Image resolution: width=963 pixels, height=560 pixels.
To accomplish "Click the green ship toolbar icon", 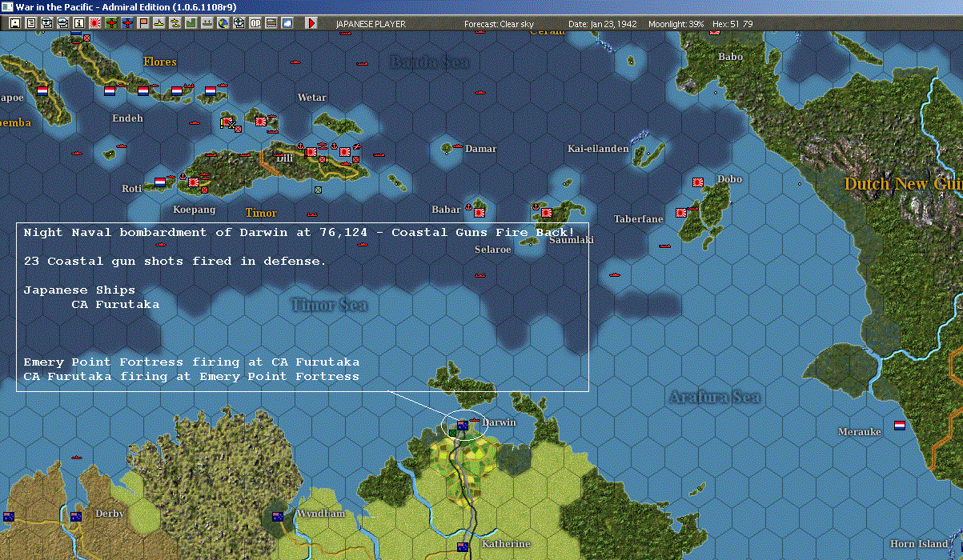I will (207, 23).
